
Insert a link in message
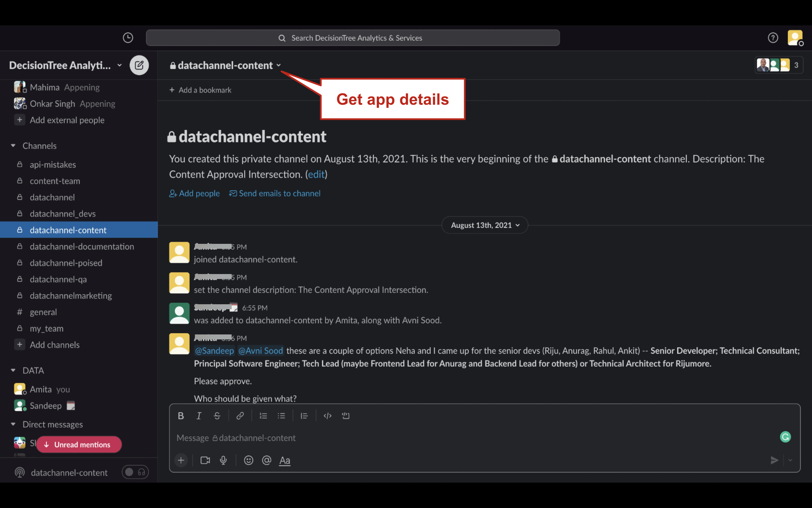click(x=240, y=416)
